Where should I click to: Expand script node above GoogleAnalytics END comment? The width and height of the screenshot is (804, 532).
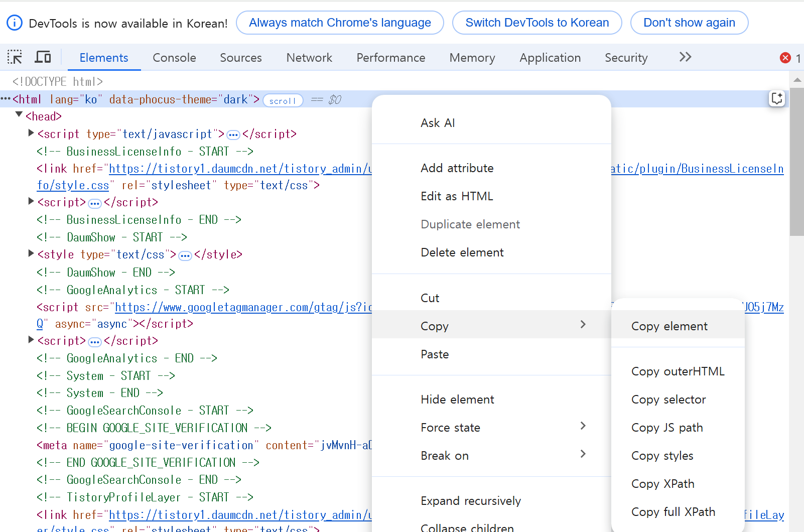click(x=31, y=340)
